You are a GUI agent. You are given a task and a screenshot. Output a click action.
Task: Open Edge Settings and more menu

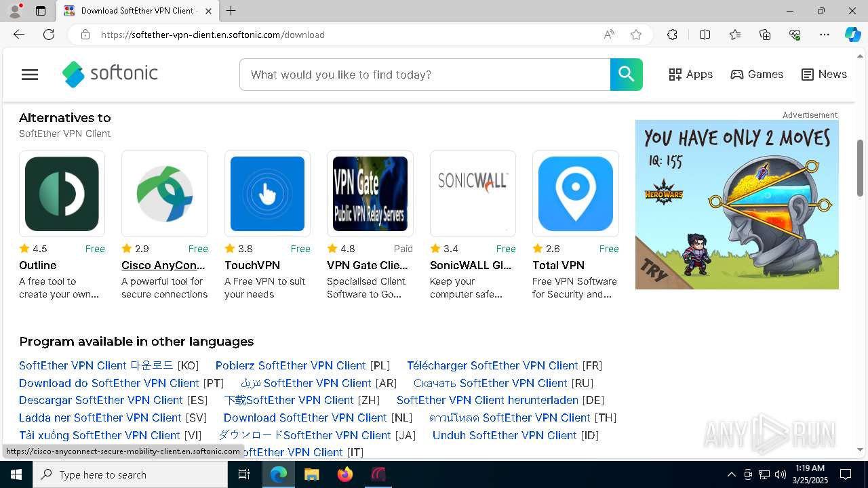pos(825,35)
